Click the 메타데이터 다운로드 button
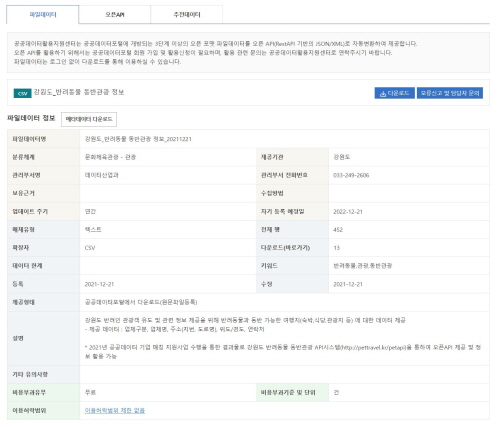Viewport: 500px width, 427px height. (x=89, y=119)
